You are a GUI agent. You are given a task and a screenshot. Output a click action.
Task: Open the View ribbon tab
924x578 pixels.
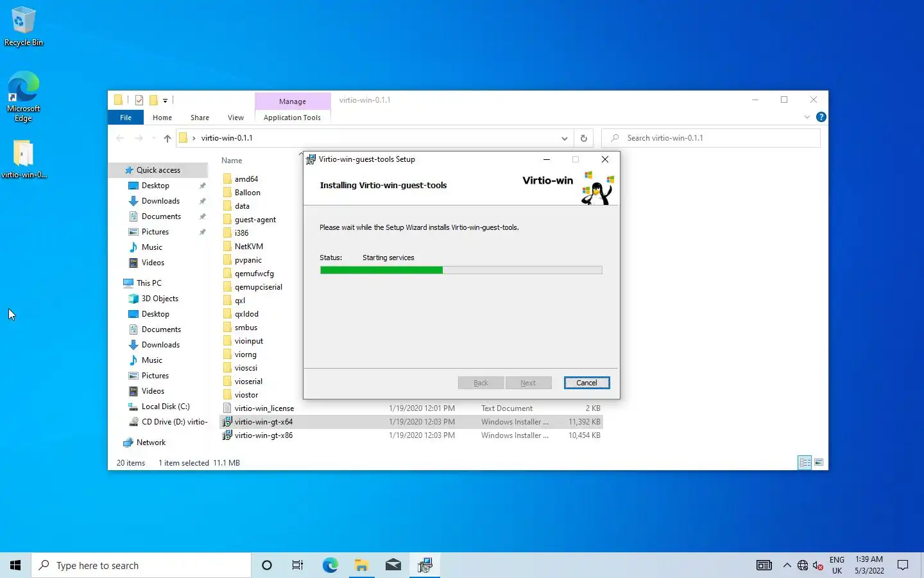click(235, 118)
